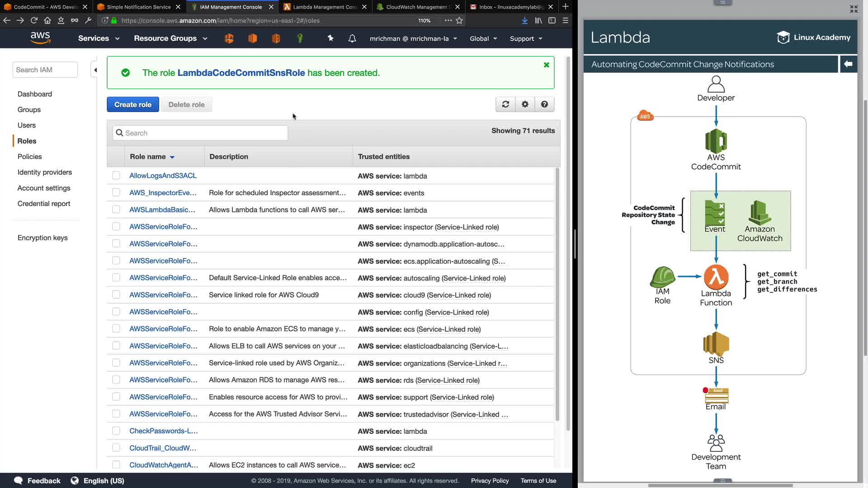
Task: Open the roles table settings gear
Action: coord(525,104)
